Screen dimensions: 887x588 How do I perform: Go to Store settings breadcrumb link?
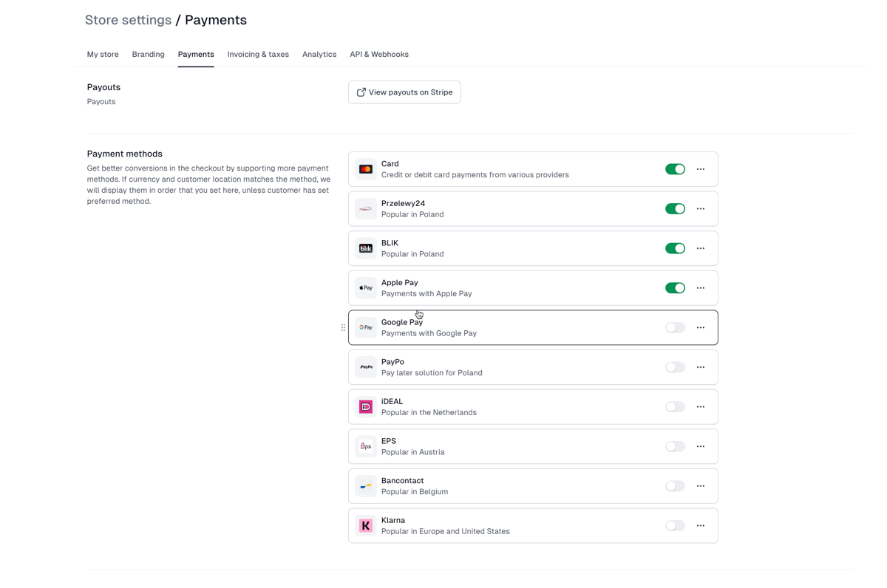[128, 20]
